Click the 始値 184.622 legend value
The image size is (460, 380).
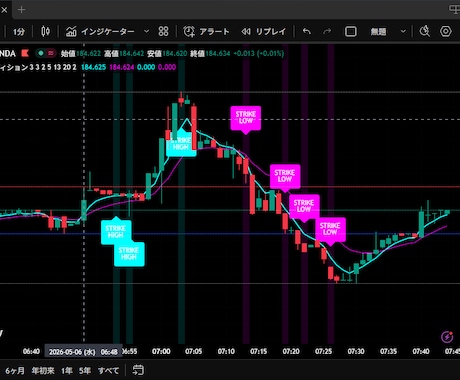pyautogui.click(x=81, y=53)
